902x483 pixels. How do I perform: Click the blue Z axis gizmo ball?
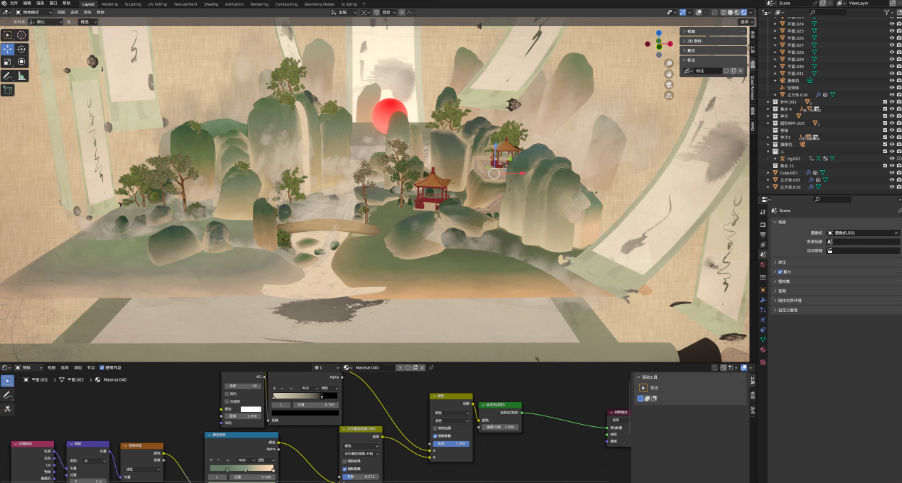click(660, 34)
